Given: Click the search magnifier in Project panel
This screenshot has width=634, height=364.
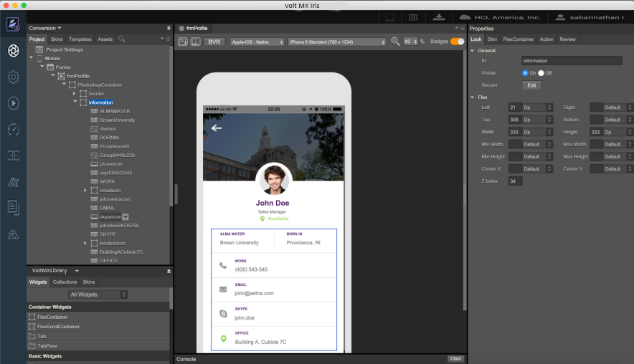Looking at the screenshot, I should [x=122, y=39].
